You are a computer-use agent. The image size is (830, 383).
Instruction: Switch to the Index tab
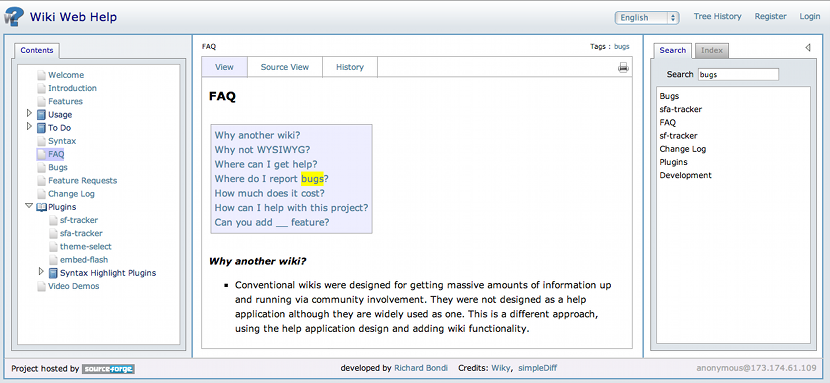tap(712, 50)
